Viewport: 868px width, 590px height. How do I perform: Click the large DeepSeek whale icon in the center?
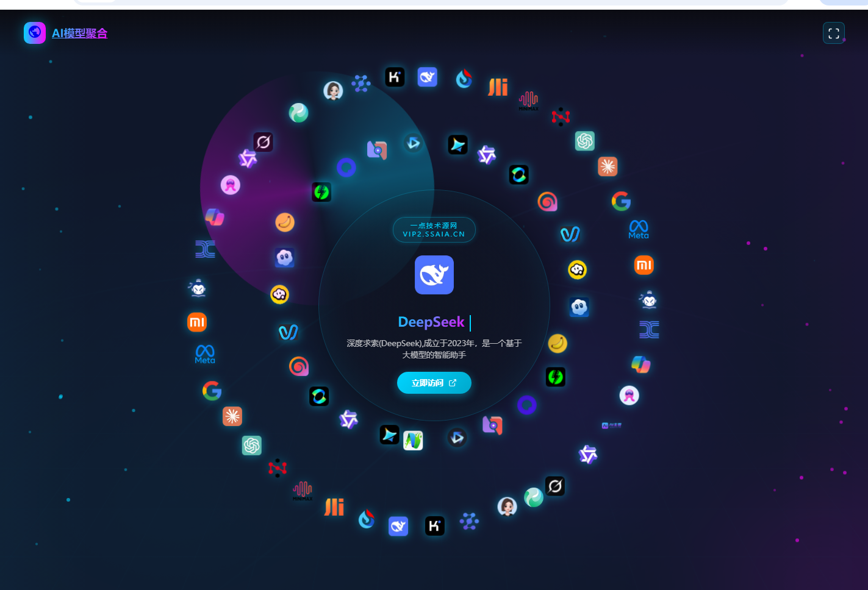pyautogui.click(x=434, y=275)
